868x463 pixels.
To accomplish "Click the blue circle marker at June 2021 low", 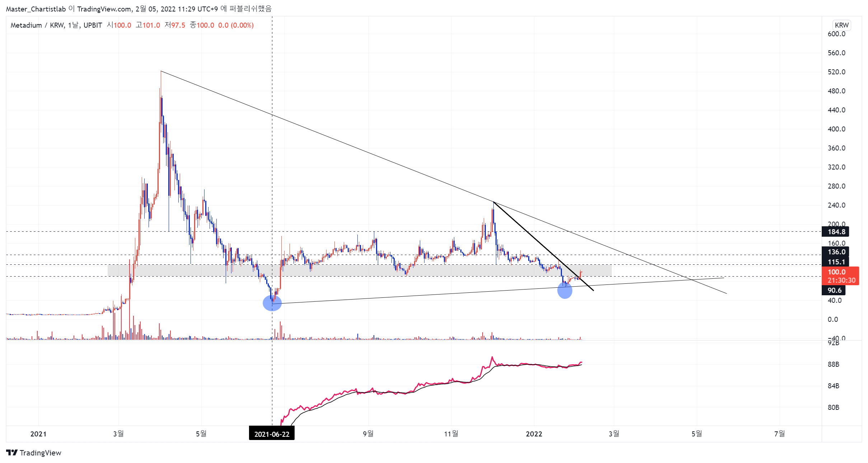I will [x=272, y=303].
